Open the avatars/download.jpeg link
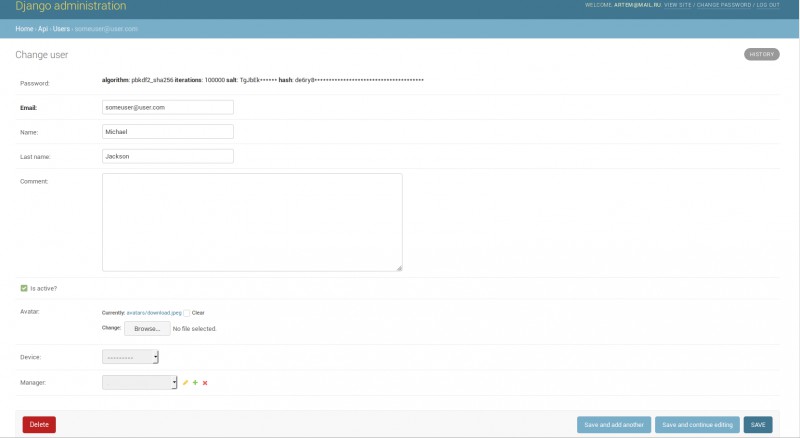 point(154,313)
